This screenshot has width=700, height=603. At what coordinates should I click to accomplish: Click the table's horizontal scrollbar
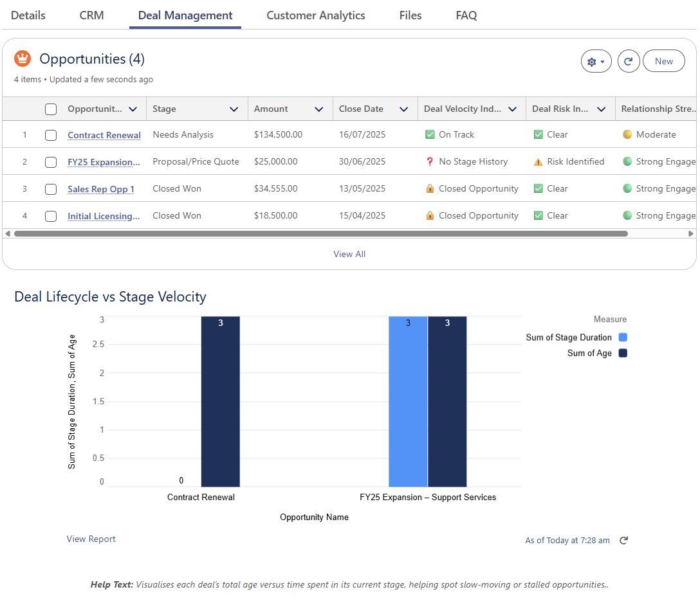320,234
